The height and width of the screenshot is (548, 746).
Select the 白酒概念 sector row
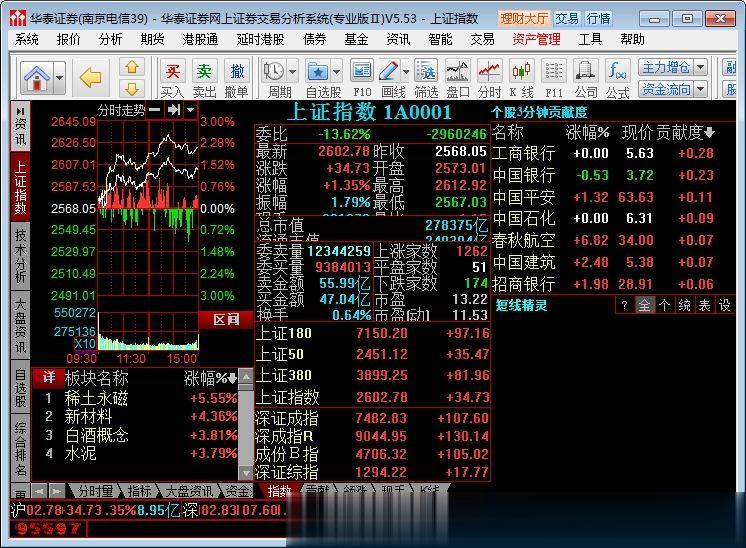pyautogui.click(x=136, y=435)
